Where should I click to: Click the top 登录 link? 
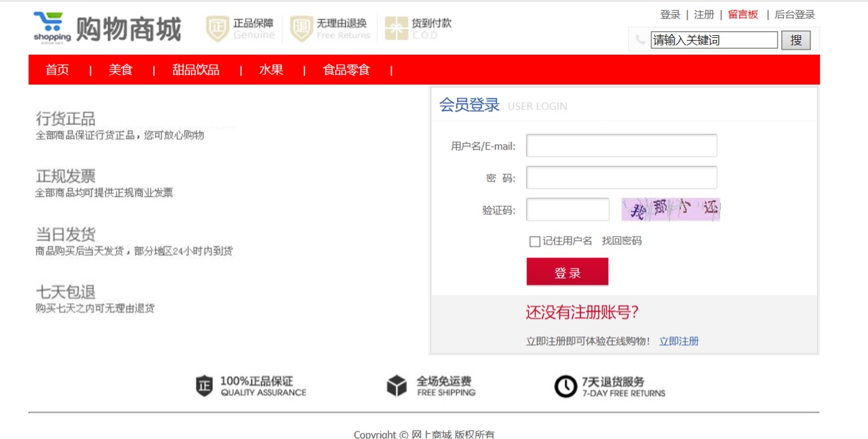tap(670, 14)
